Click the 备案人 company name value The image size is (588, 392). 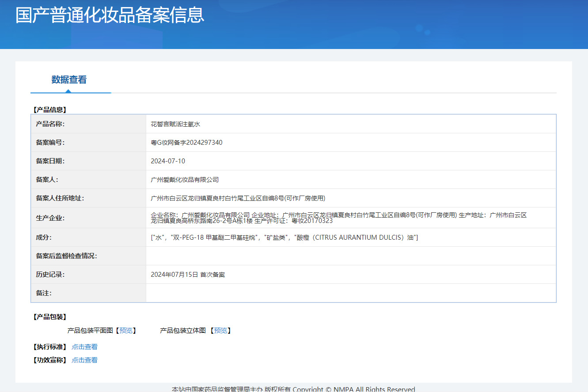(x=185, y=180)
